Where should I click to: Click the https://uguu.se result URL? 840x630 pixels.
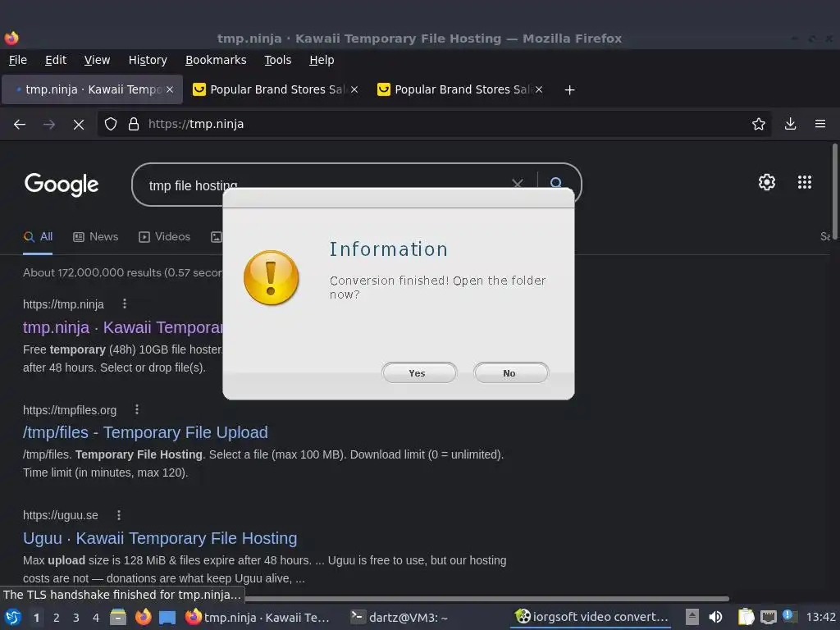(x=61, y=515)
